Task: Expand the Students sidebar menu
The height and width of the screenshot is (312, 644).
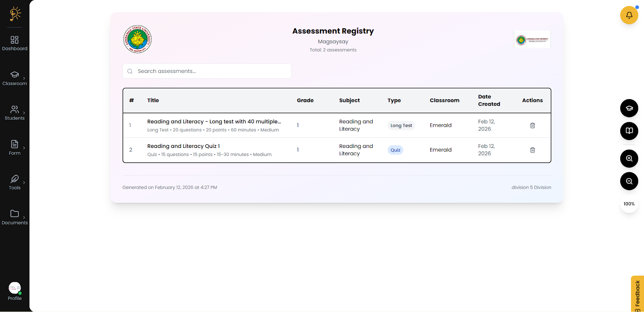Action: tap(15, 113)
